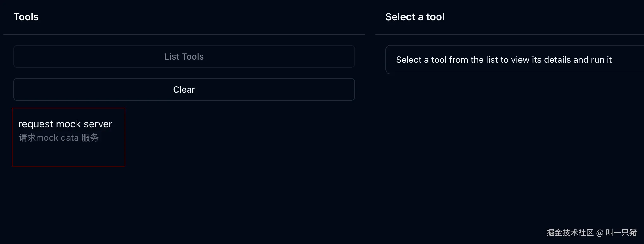
Task: Click the Select a tool heading
Action: tap(414, 17)
